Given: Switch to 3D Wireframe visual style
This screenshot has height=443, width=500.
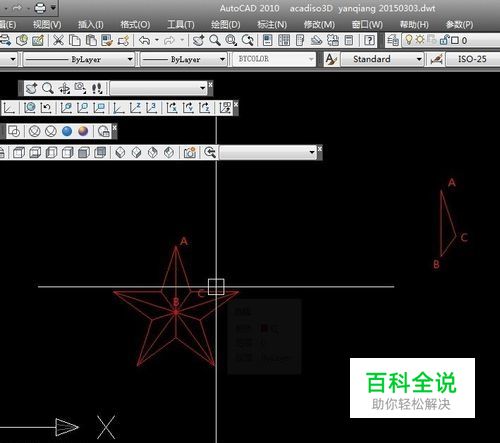Looking at the screenshot, I should pyautogui.click(x=34, y=131).
